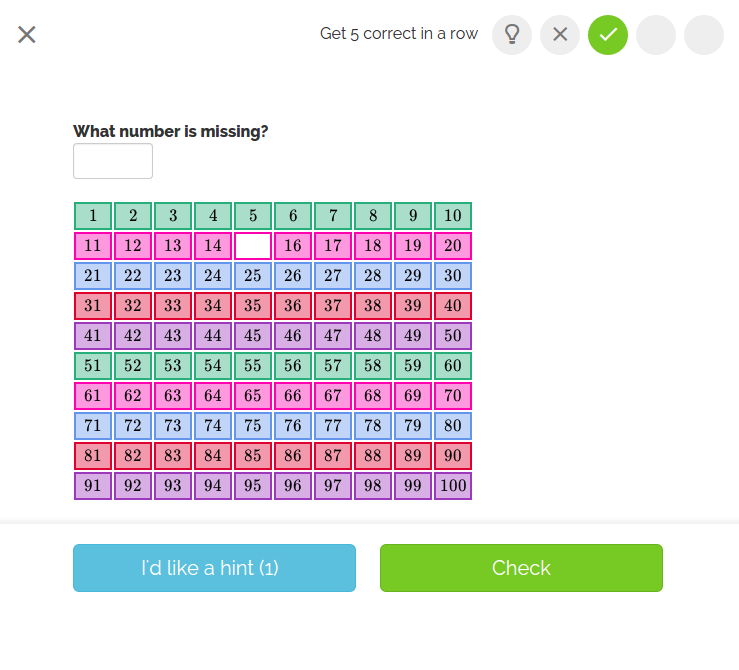Select the green cell numbered 1
This screenshot has width=739, height=670.
click(93, 216)
